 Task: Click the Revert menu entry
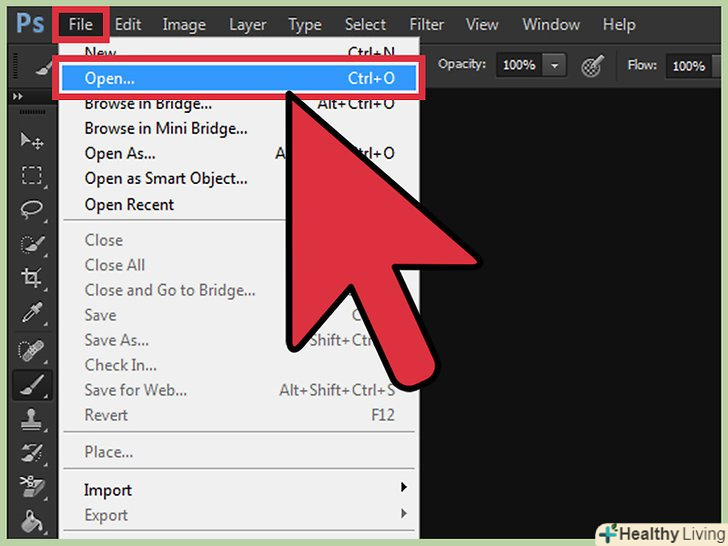pyautogui.click(x=106, y=415)
